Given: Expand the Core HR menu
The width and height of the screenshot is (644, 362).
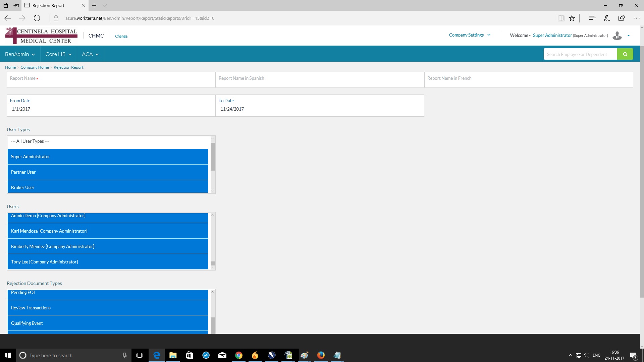Looking at the screenshot, I should coord(58,54).
